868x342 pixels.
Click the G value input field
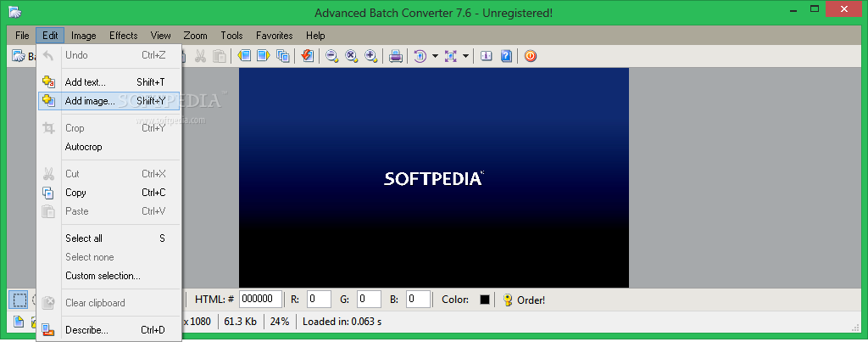(369, 300)
